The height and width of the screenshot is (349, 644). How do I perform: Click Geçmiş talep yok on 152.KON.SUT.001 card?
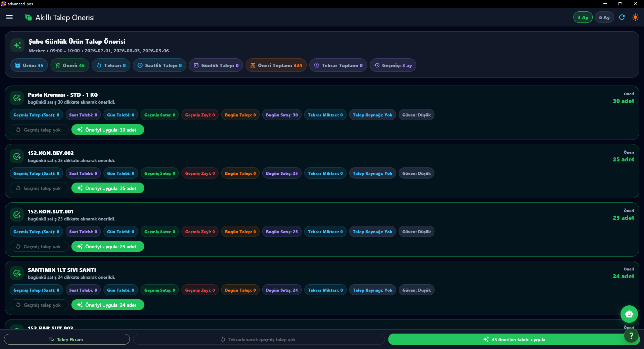(39, 247)
